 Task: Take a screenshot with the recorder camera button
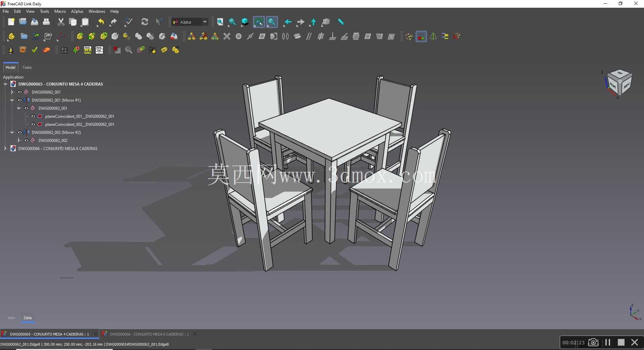593,342
